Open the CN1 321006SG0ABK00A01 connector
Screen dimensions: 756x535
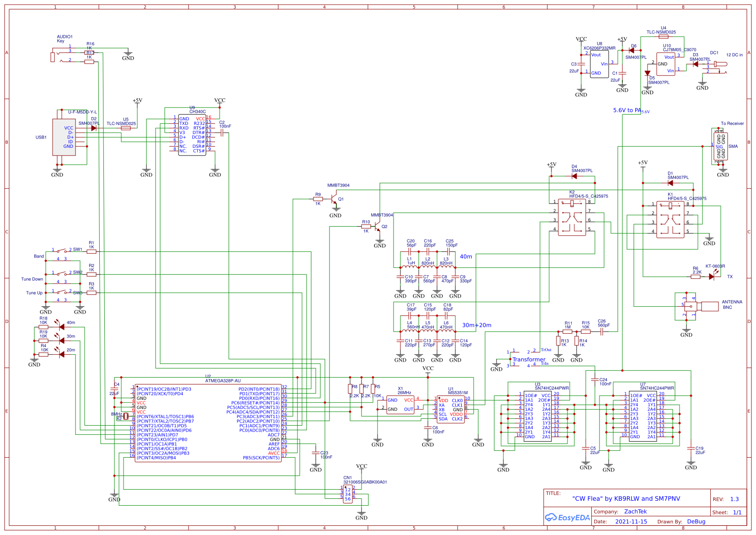coord(349,495)
